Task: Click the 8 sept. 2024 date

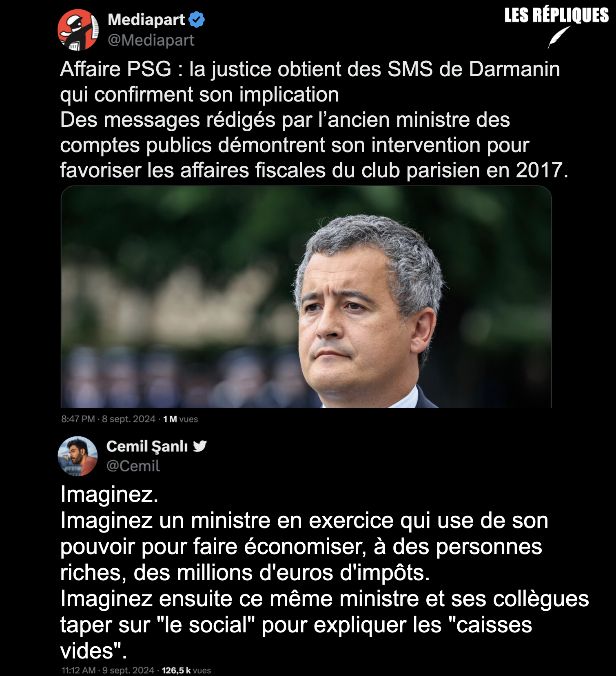Action: 129,419
